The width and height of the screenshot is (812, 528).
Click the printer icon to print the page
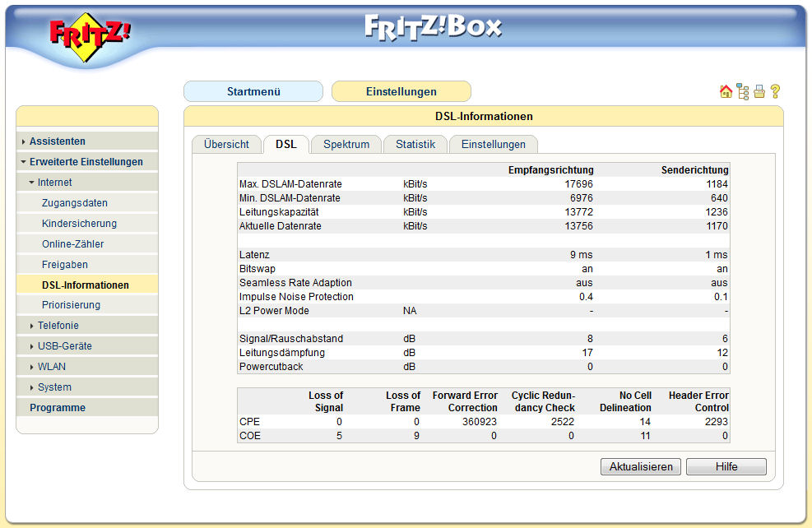pyautogui.click(x=759, y=92)
